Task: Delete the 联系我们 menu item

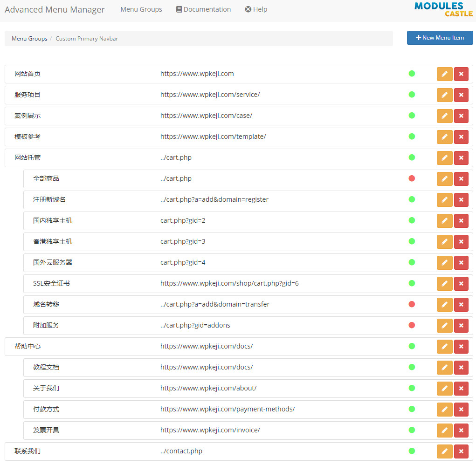Action: (x=461, y=451)
